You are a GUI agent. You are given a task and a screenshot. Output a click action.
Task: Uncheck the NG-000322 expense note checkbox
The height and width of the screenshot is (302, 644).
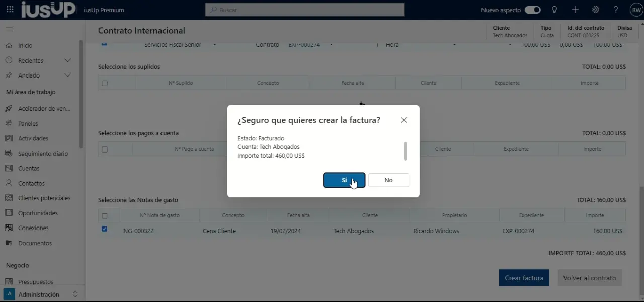[104, 229]
